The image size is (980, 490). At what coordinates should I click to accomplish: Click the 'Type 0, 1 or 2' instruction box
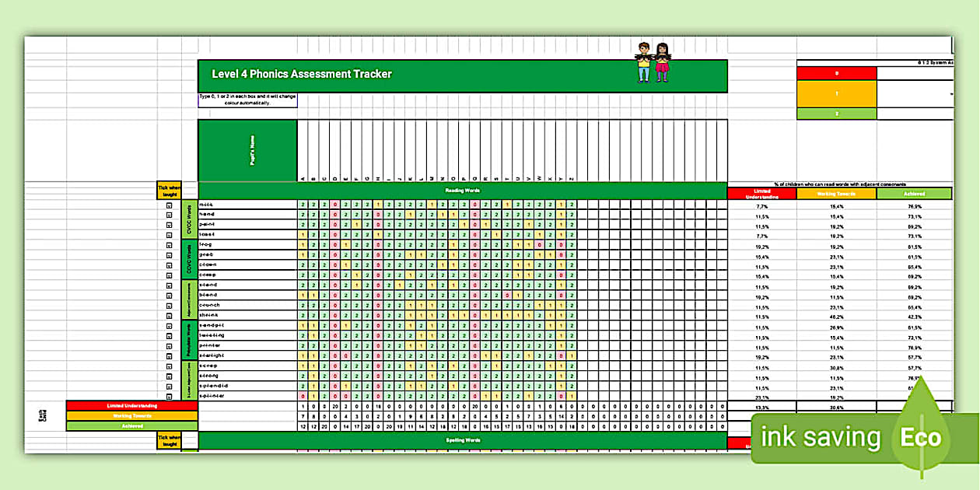[x=247, y=100]
